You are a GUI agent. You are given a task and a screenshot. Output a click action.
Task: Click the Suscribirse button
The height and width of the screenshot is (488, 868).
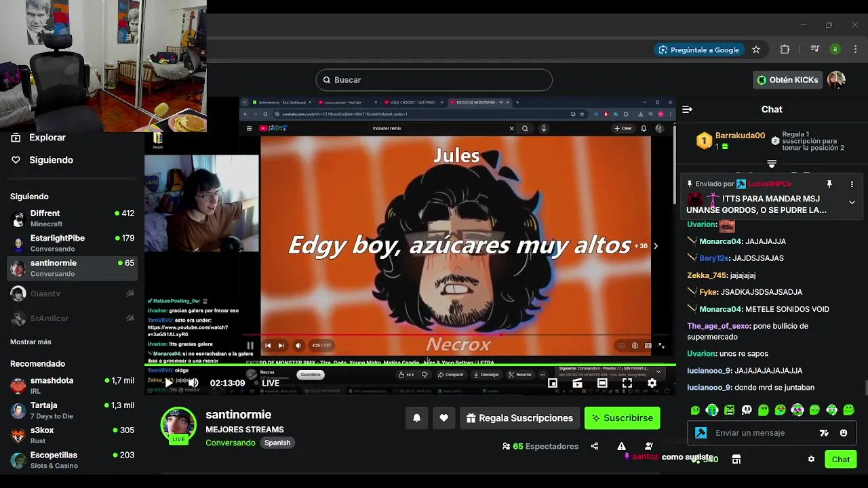pyautogui.click(x=623, y=418)
